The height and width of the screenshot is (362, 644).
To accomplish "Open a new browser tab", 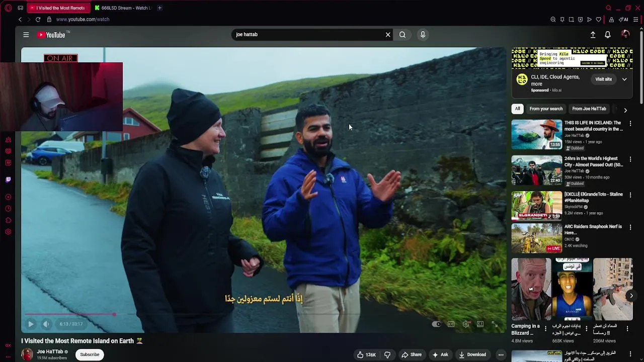I will coord(159,8).
